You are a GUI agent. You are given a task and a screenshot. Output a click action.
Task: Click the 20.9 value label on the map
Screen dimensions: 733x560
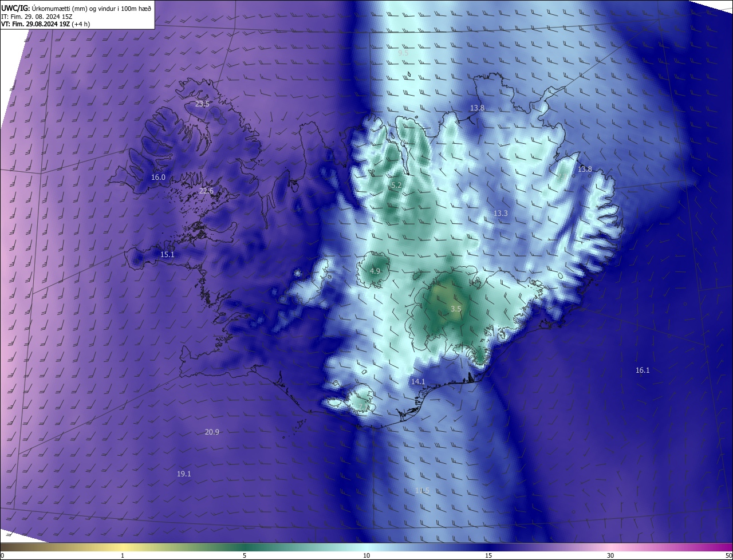[x=212, y=432]
